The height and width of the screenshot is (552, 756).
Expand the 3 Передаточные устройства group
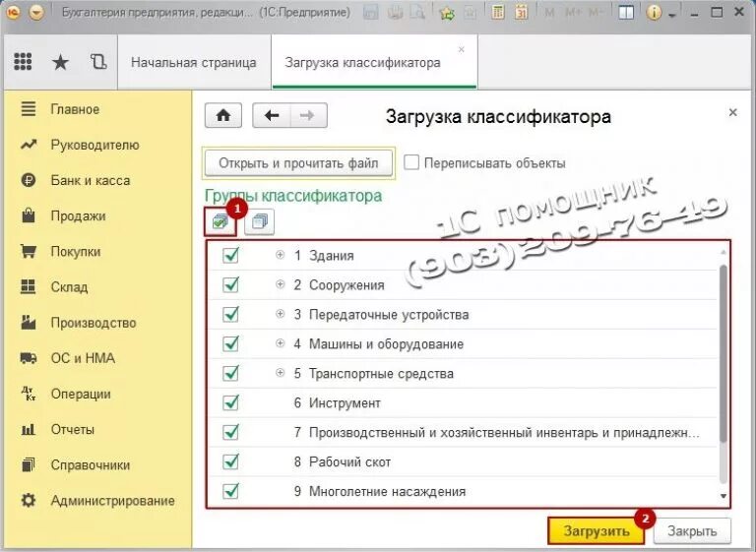pos(280,314)
